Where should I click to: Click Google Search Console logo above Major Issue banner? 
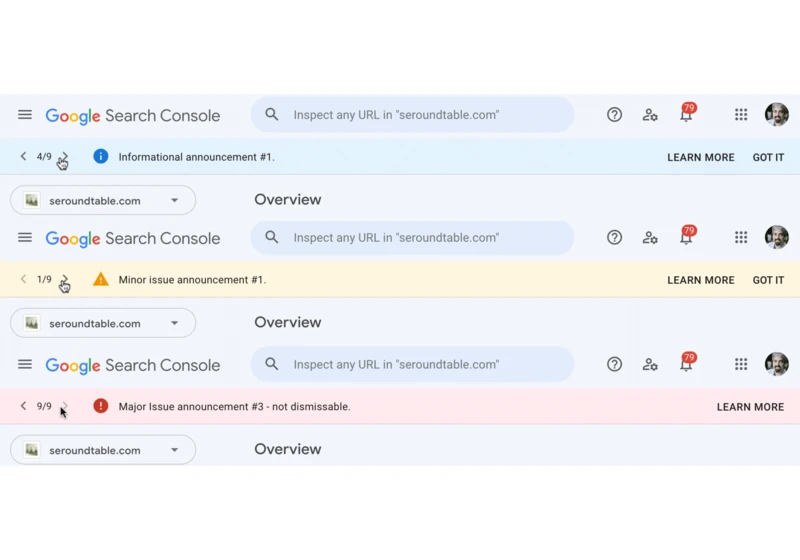pos(133,365)
